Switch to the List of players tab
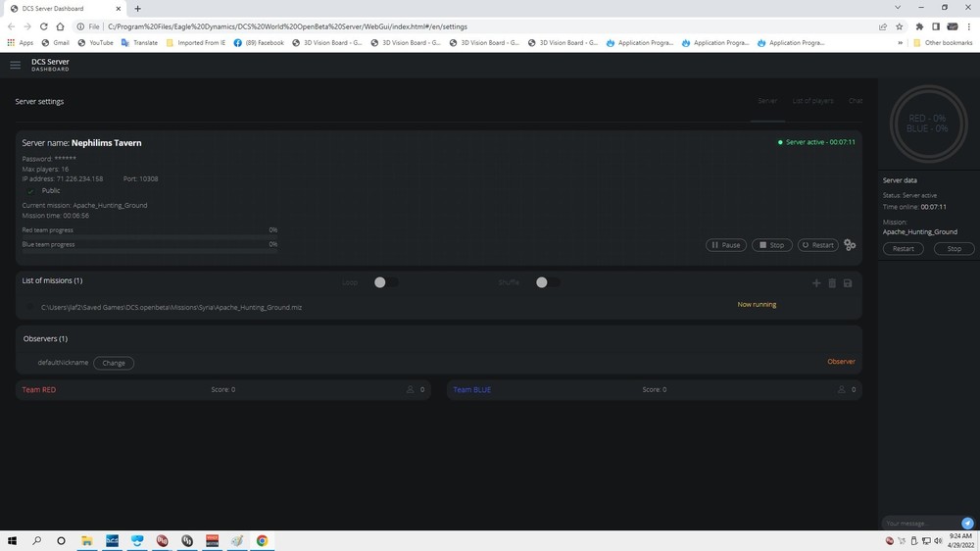The image size is (980, 551). pos(812,101)
